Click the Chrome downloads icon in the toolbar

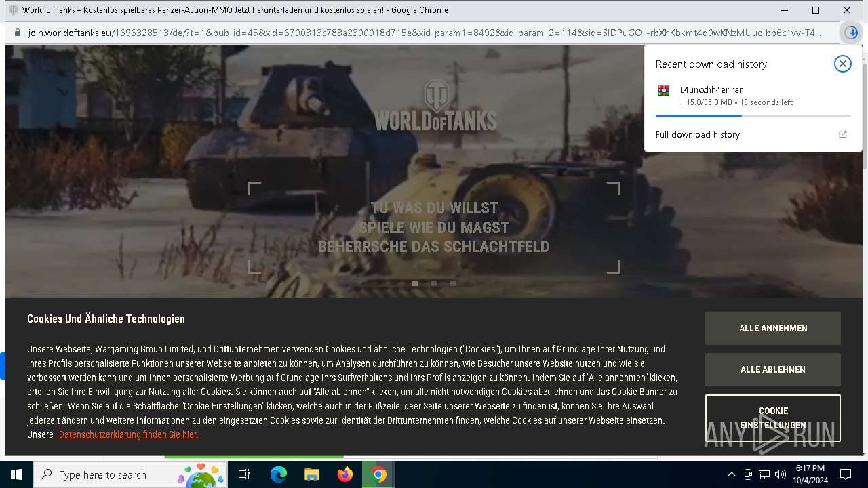click(x=852, y=33)
